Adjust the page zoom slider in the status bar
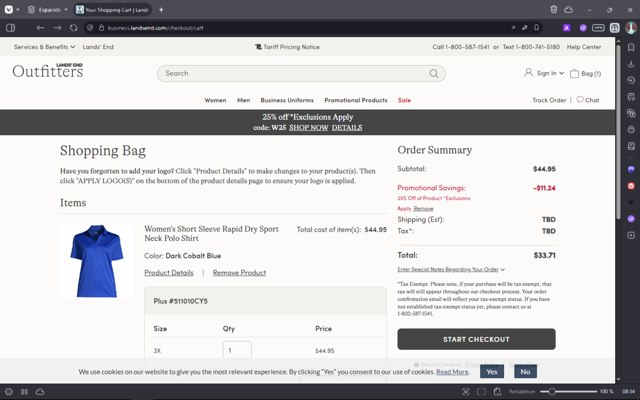The width and height of the screenshot is (640, 400). (568, 391)
